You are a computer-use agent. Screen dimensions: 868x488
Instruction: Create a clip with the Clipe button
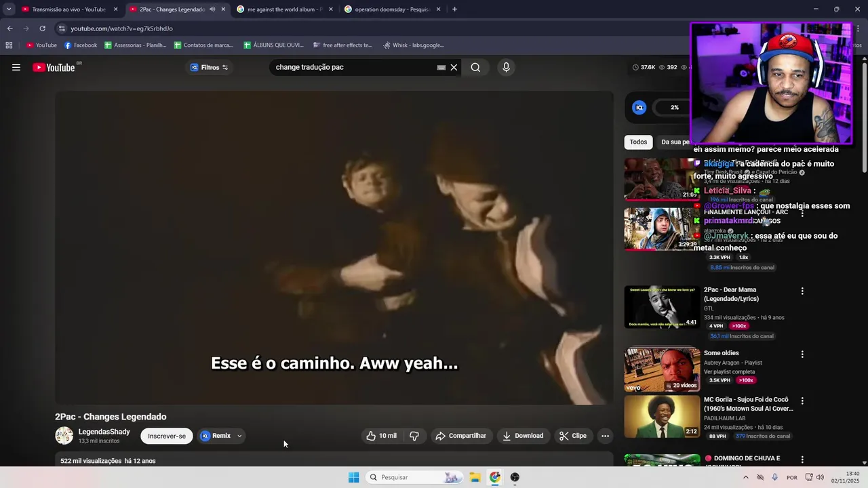(573, 436)
